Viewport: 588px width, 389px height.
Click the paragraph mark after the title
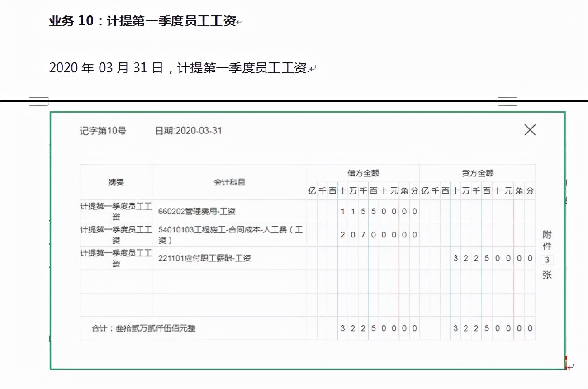[240, 21]
